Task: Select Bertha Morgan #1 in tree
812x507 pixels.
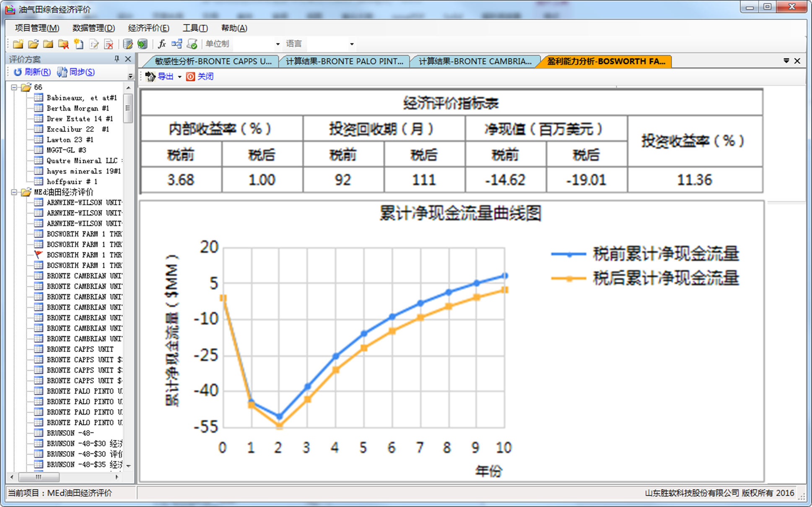Action: tap(78, 108)
